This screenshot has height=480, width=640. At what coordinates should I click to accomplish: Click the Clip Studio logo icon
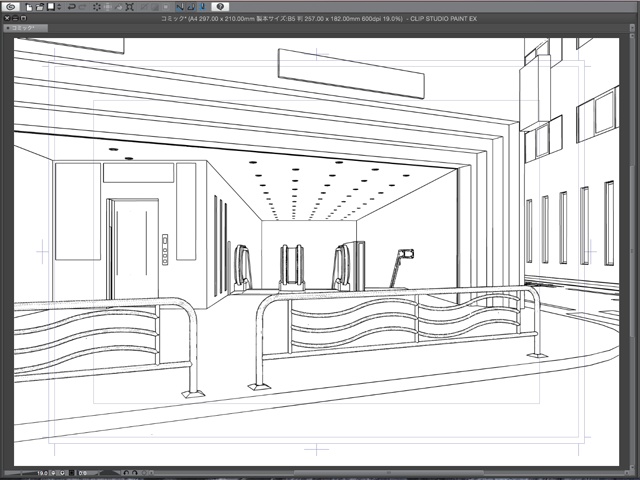tap(8, 6)
